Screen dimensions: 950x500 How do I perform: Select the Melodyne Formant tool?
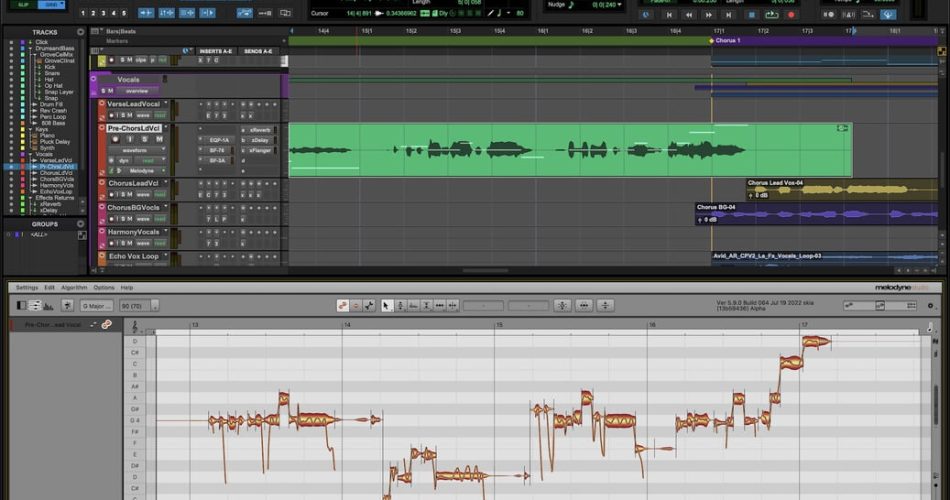tap(413, 306)
